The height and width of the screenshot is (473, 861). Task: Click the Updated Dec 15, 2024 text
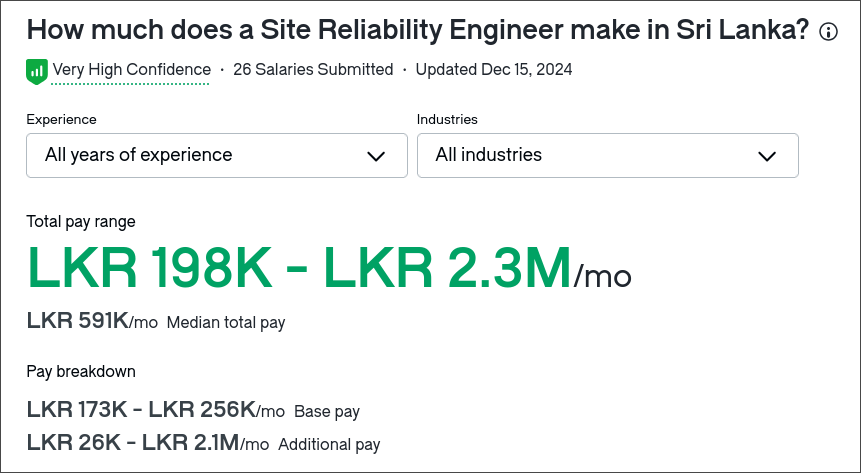(494, 70)
